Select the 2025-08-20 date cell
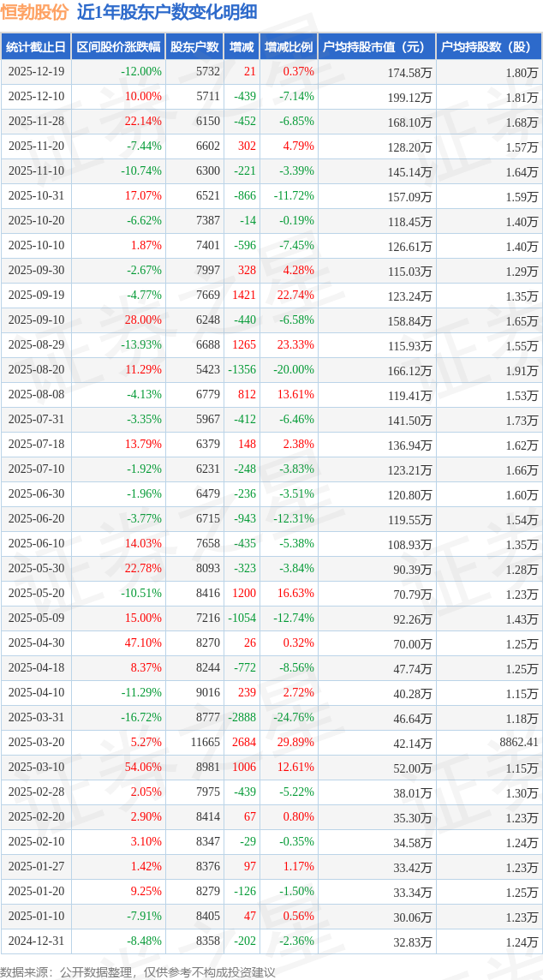The width and height of the screenshot is (543, 980). pyautogui.click(x=36, y=370)
